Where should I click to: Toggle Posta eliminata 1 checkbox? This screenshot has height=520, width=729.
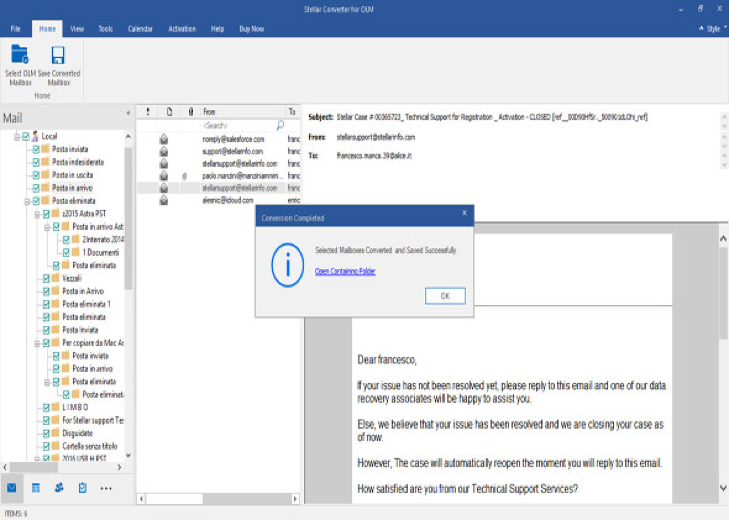(x=46, y=304)
